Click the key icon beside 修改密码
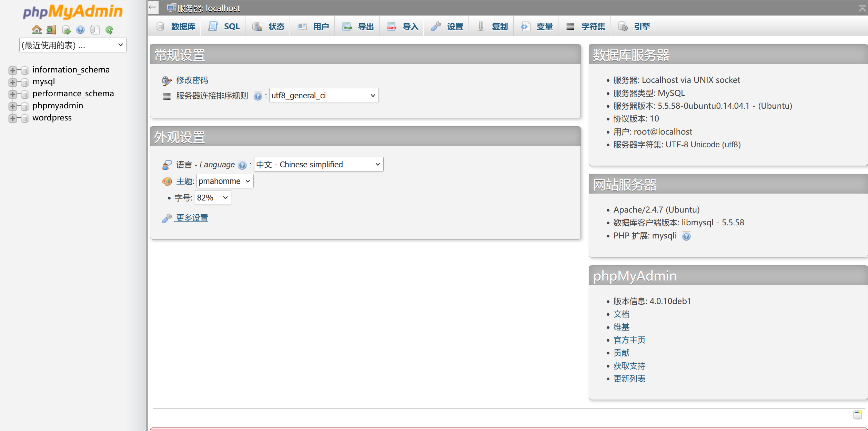868x431 pixels. [166, 80]
